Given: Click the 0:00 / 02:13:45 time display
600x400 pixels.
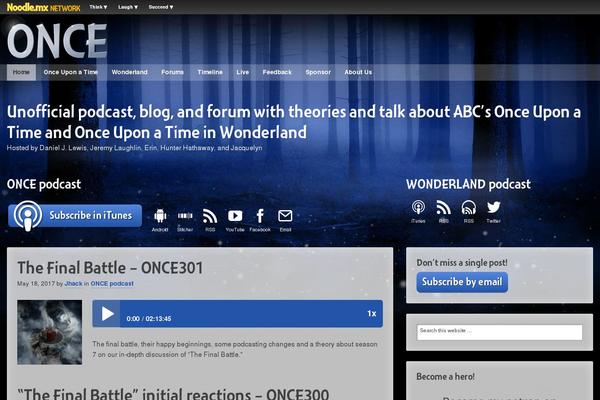Looking at the screenshot, I should [149, 319].
